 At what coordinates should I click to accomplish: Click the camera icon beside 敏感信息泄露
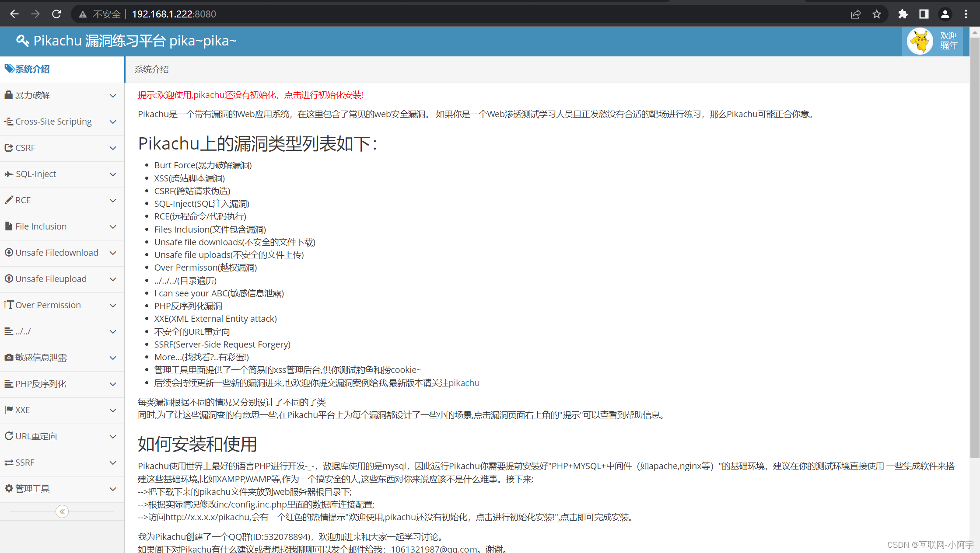tap(8, 357)
